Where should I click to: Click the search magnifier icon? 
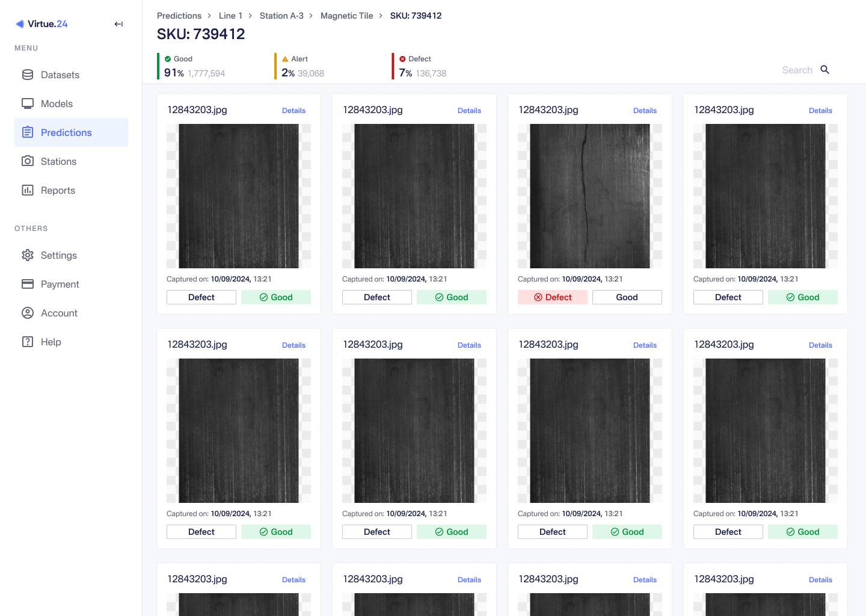tap(825, 70)
